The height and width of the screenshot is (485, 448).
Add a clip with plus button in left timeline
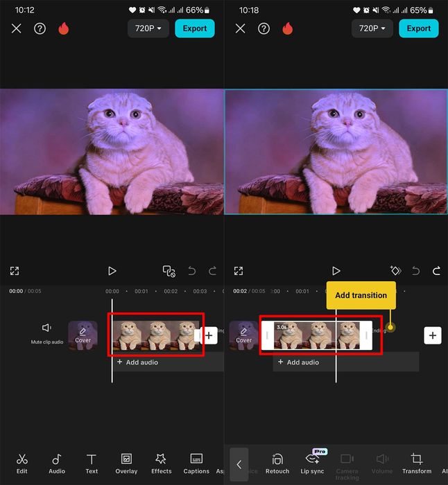[209, 335]
